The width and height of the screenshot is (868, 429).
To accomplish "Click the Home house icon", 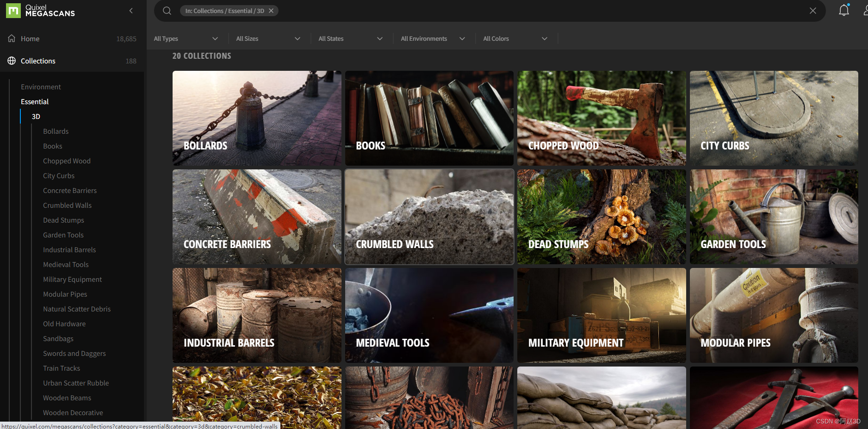I will [x=12, y=38].
